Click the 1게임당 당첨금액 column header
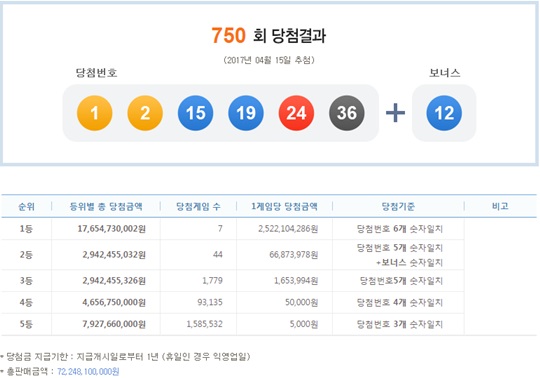540x378 pixels. [x=284, y=207]
